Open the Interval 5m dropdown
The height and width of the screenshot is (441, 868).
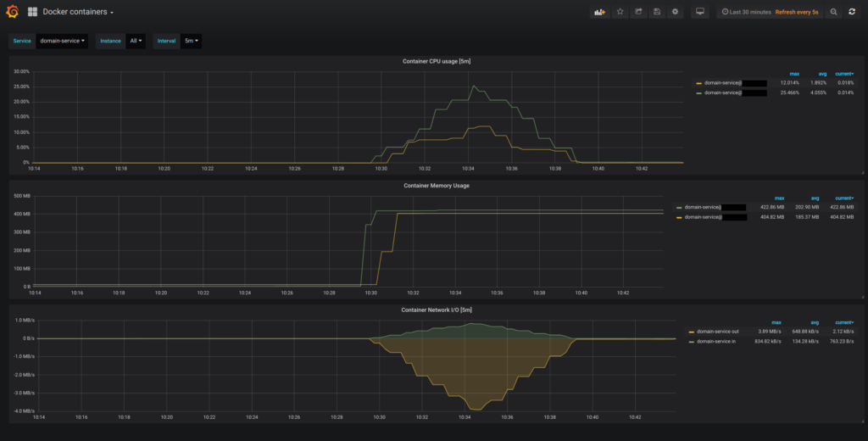(x=191, y=41)
